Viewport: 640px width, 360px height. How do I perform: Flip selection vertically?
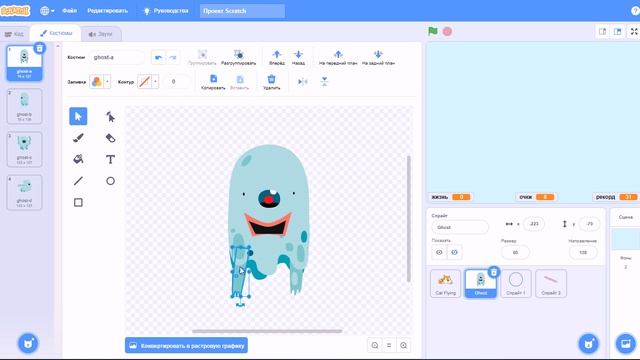324,82
